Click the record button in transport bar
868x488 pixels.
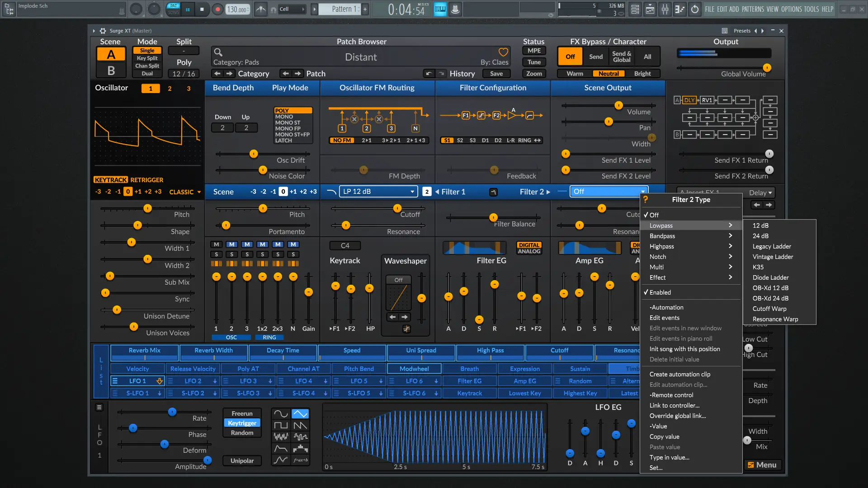218,9
